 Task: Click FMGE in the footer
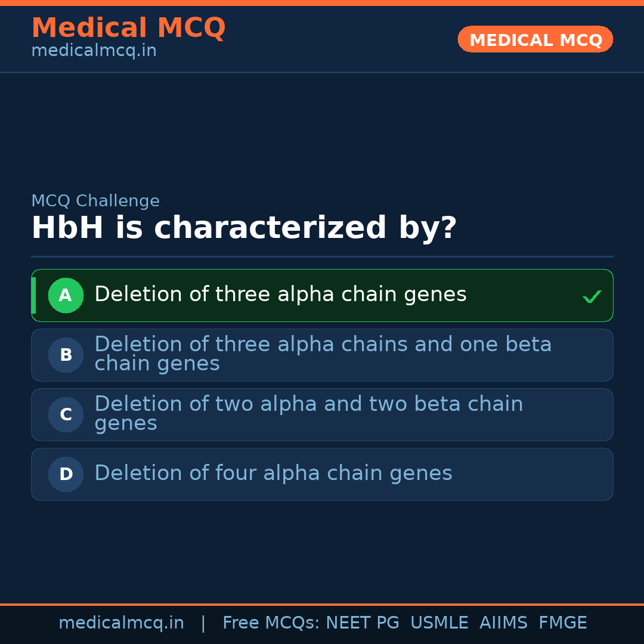tap(562, 623)
